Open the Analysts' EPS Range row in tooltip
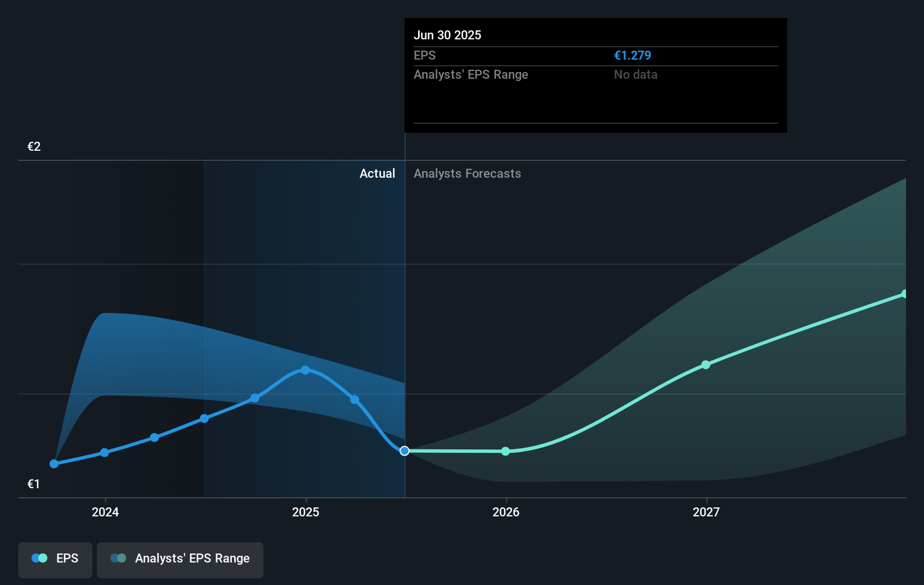This screenshot has height=585, width=924. point(471,74)
